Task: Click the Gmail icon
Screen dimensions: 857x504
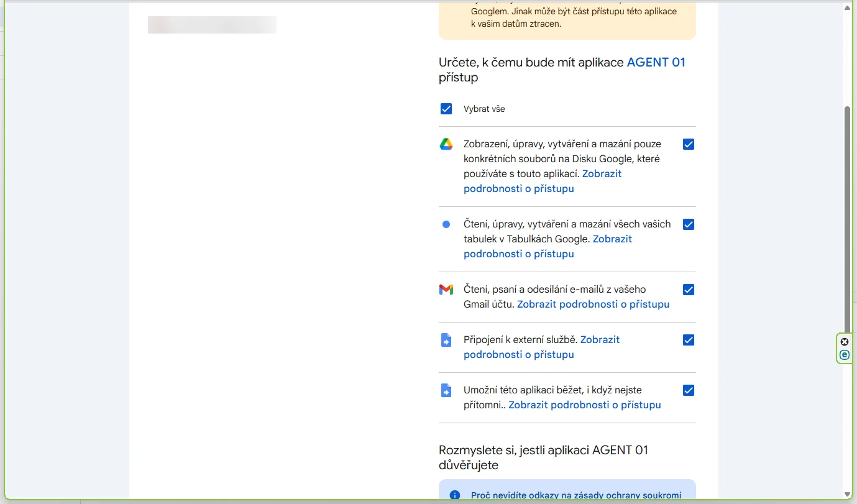Action: click(x=446, y=290)
